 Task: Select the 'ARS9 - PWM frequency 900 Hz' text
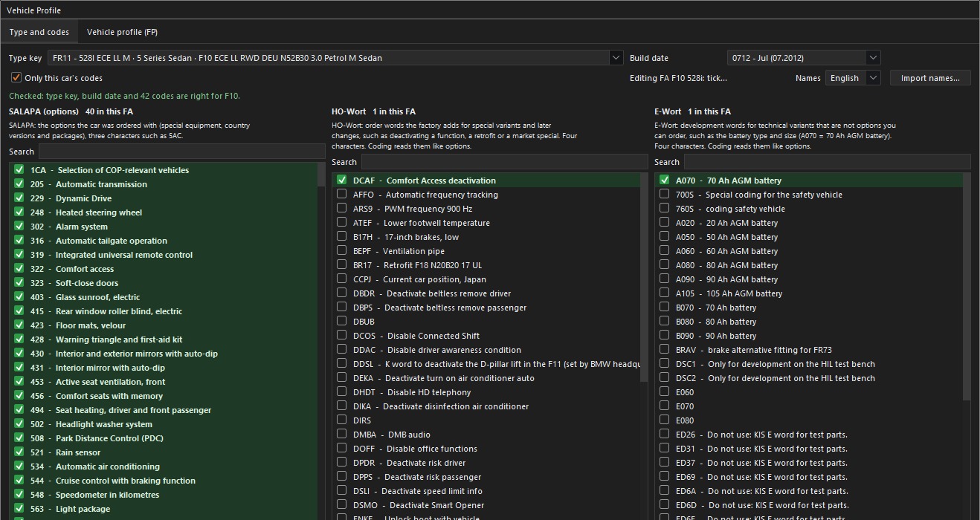click(412, 209)
